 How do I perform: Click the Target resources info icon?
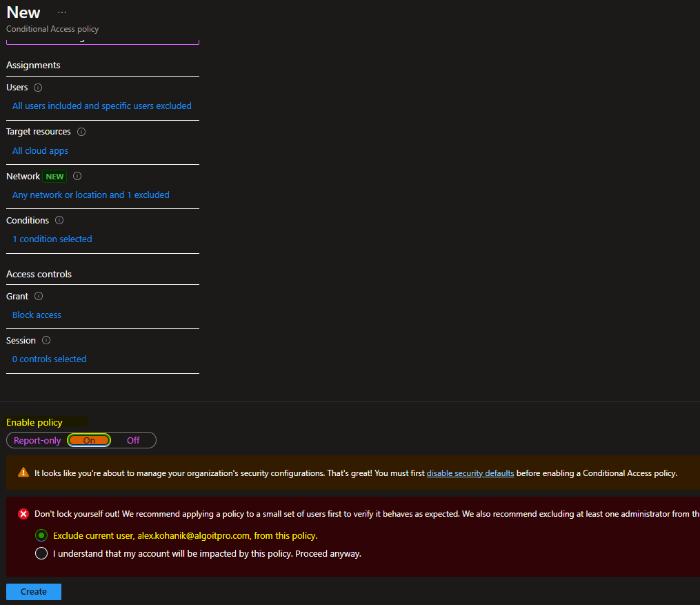pos(81,132)
